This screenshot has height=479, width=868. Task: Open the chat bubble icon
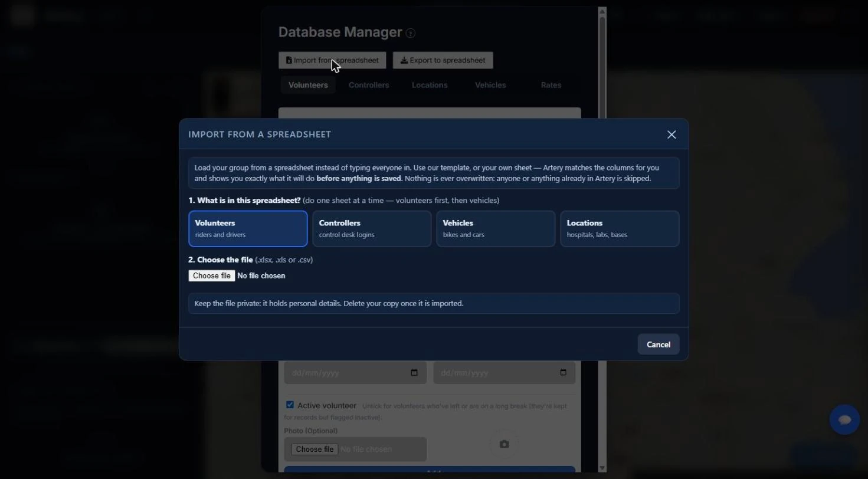[x=844, y=419]
